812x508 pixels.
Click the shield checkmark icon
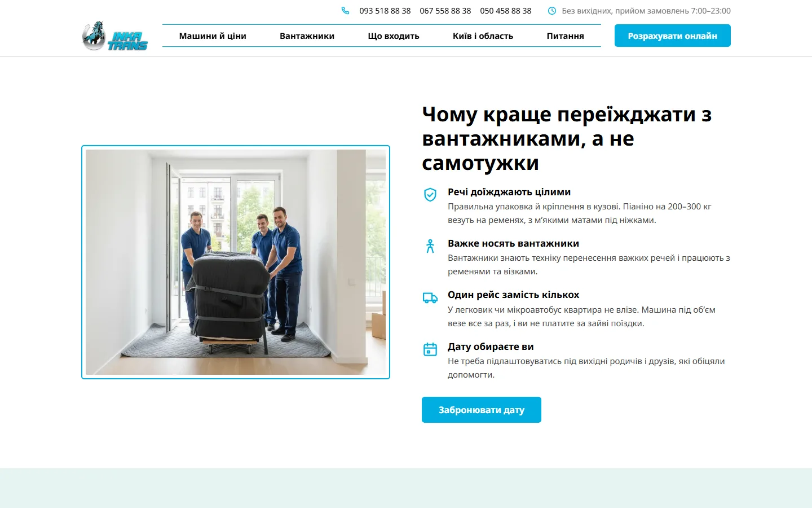pos(430,195)
